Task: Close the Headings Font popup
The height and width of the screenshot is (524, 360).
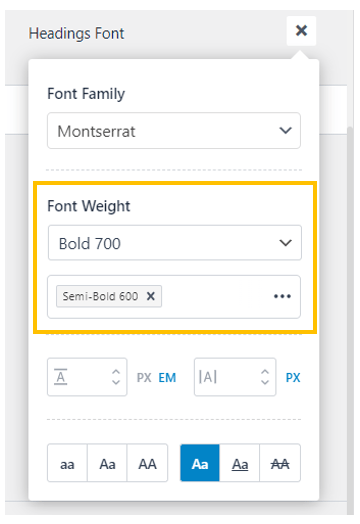Action: point(301,31)
